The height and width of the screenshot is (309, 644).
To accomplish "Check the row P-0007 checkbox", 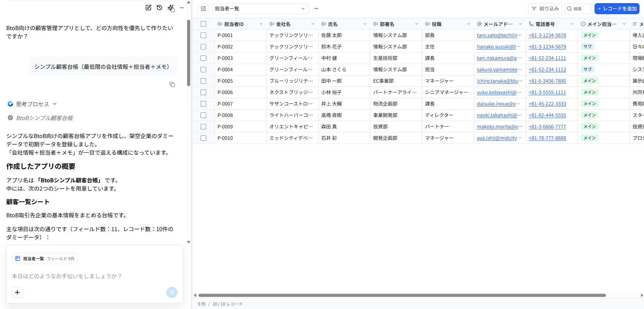I will tap(203, 104).
